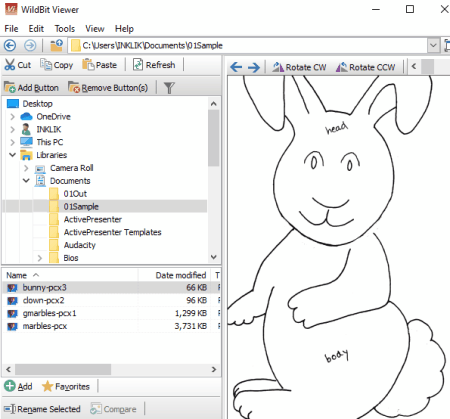The image size is (450, 419).
Task: Open the File menu
Action: 11,29
